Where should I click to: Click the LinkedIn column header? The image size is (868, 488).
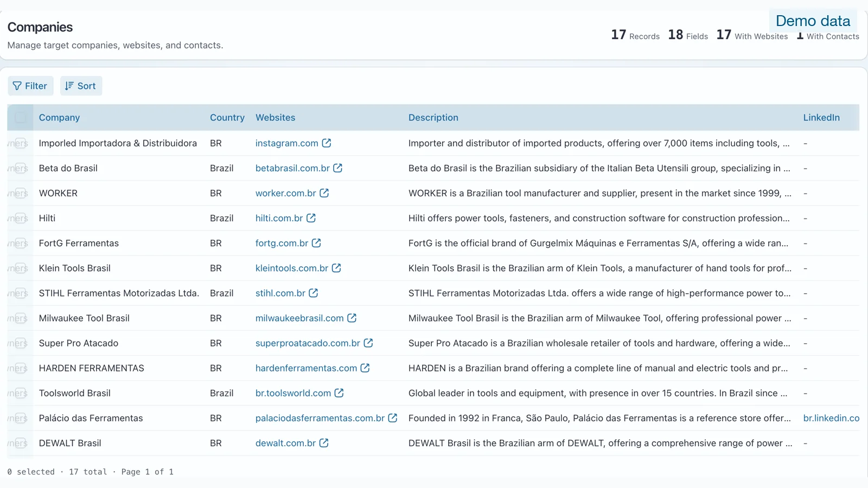pos(821,117)
